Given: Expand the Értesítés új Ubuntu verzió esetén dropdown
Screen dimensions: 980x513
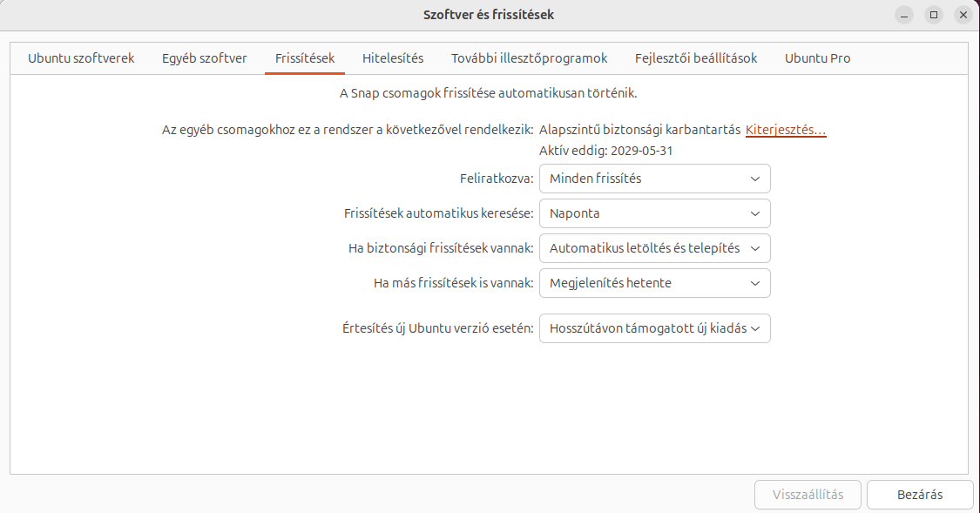Looking at the screenshot, I should [x=654, y=328].
